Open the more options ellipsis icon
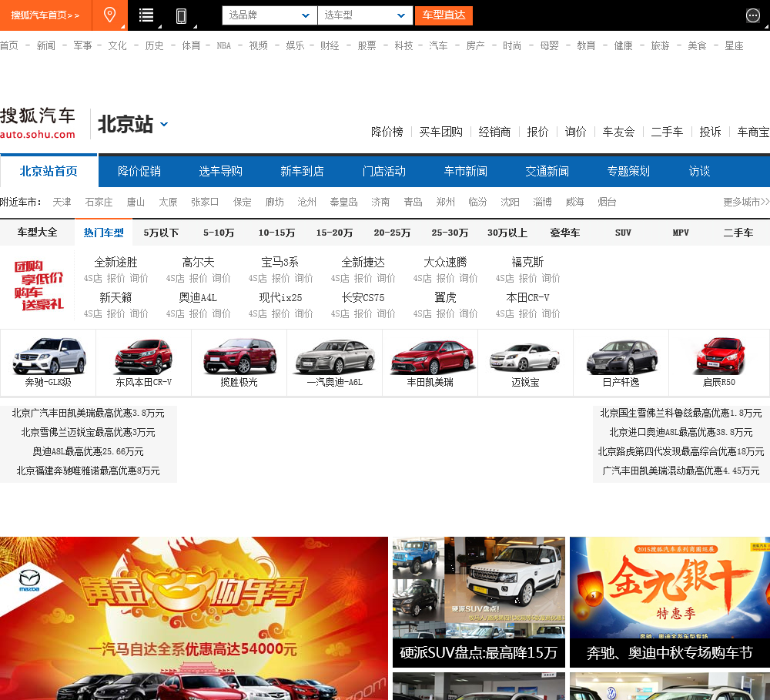The image size is (770, 700). 752,15
